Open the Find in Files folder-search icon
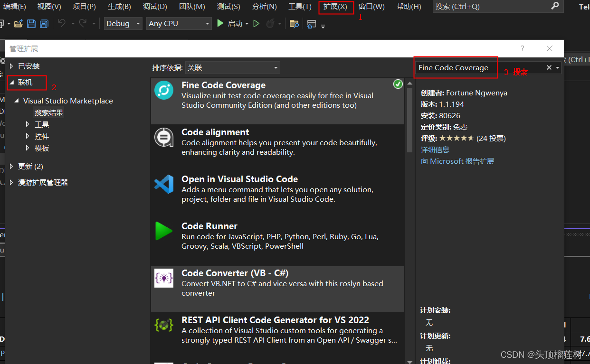Screen dimensions: 590x364 tap(295, 24)
